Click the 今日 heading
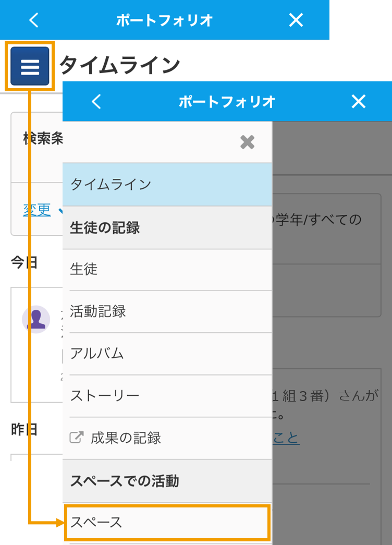The height and width of the screenshot is (545, 392). [24, 262]
